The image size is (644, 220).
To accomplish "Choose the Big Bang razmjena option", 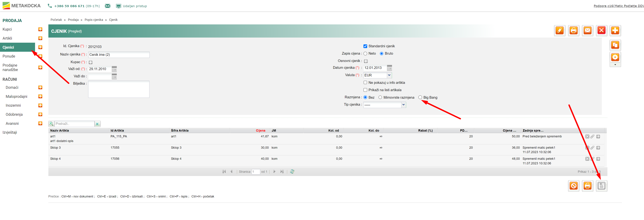I will click(420, 97).
